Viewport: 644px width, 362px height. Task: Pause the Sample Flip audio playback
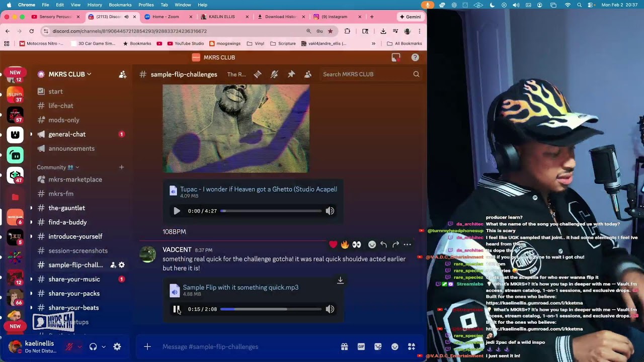pos(177,309)
